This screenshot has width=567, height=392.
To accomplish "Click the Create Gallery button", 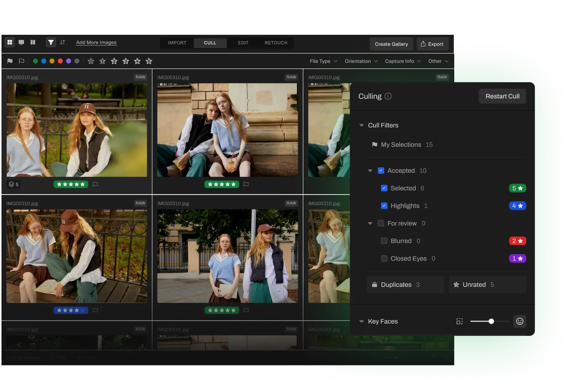I will click(x=391, y=44).
